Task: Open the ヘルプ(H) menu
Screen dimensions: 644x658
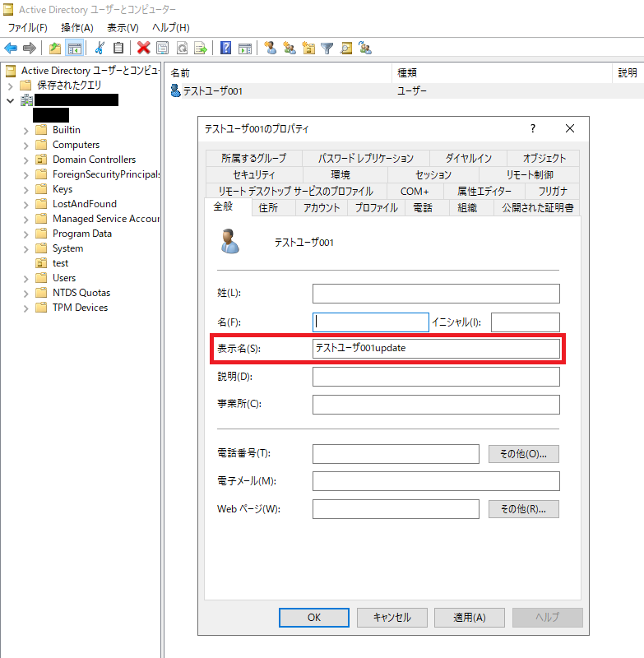Action: coord(171,28)
